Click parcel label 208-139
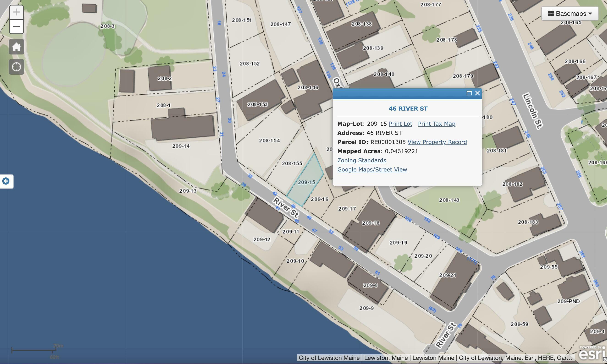The height and width of the screenshot is (364, 607). click(373, 48)
